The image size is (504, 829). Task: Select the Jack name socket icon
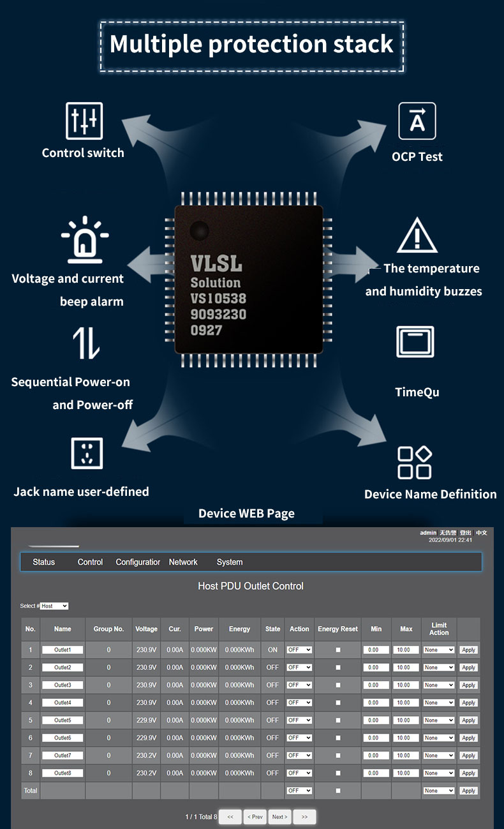coord(87,453)
